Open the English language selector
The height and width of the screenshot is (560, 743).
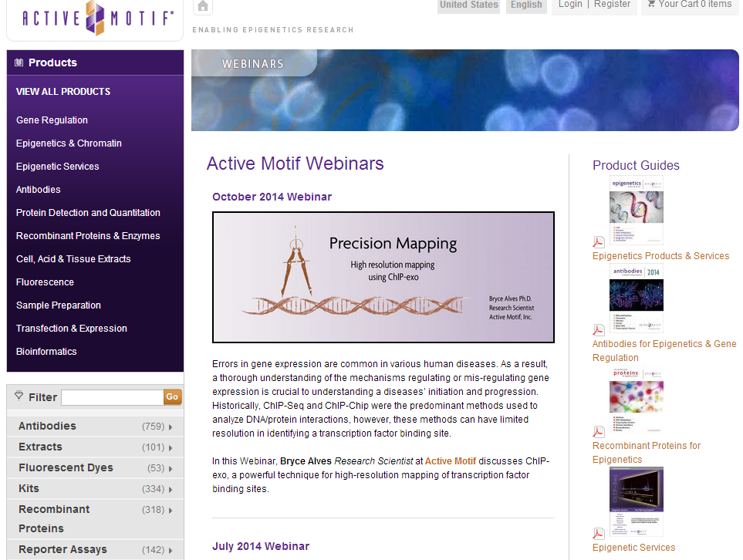point(526,5)
